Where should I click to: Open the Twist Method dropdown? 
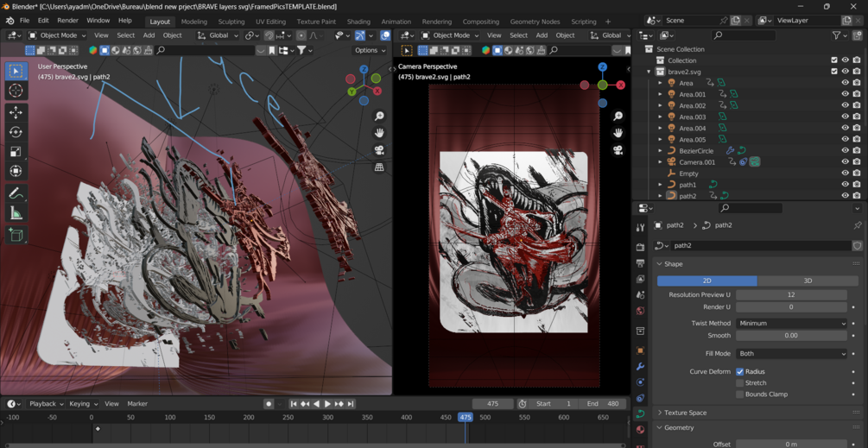[791, 323]
